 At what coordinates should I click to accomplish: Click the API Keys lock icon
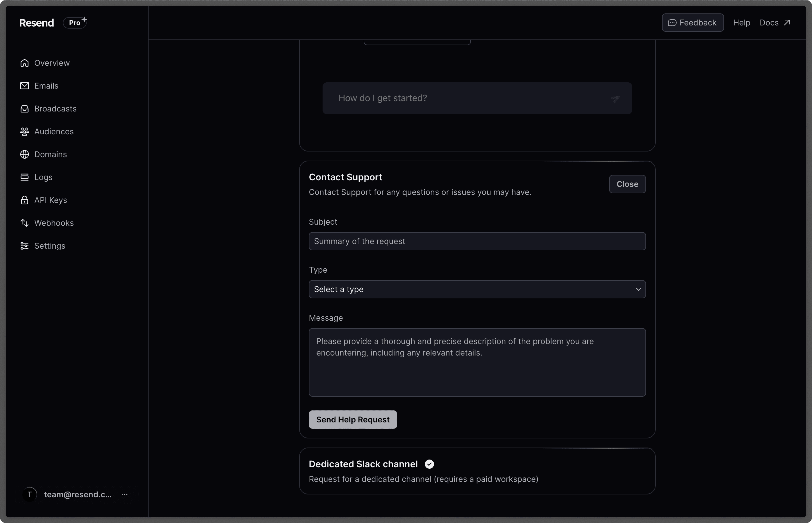[25, 200]
